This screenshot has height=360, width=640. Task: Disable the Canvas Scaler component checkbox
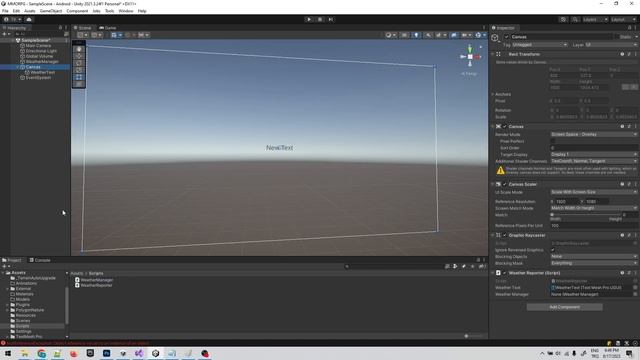pos(504,184)
